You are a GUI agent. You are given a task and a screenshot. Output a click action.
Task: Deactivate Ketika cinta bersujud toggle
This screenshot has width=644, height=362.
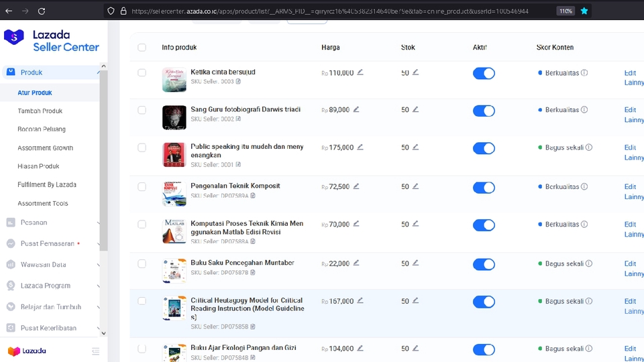484,74
